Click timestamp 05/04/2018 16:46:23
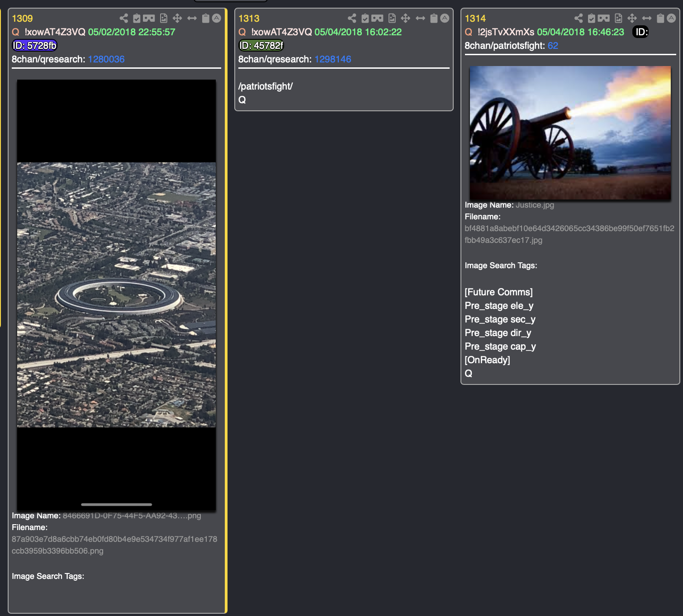 click(x=580, y=32)
